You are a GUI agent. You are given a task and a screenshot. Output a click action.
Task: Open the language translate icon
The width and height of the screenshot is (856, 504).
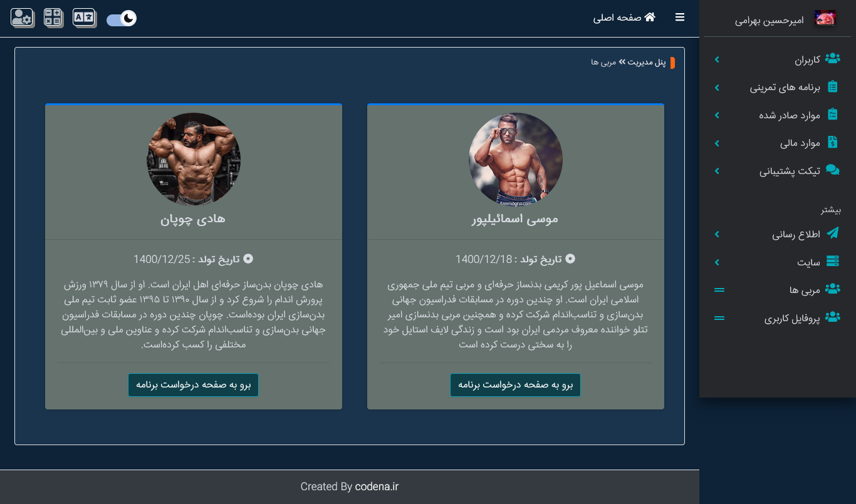[84, 18]
